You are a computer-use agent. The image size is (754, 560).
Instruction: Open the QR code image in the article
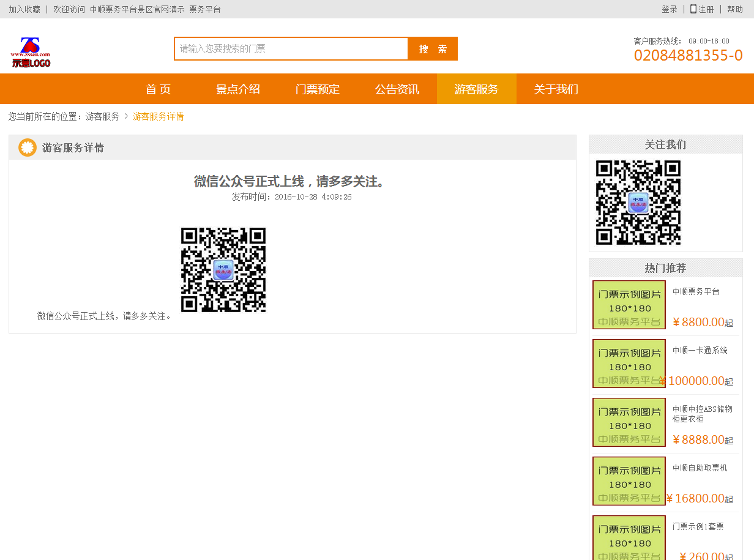(x=223, y=270)
